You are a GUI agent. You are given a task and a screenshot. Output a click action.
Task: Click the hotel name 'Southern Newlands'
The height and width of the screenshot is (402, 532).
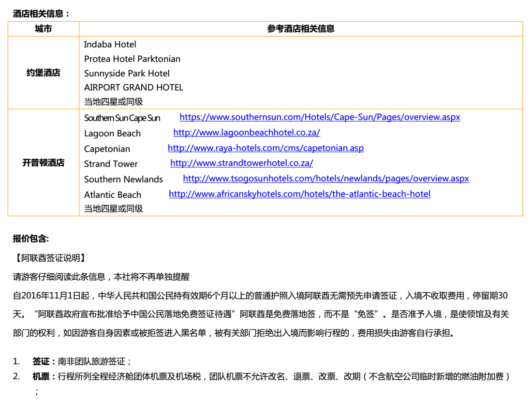click(123, 179)
